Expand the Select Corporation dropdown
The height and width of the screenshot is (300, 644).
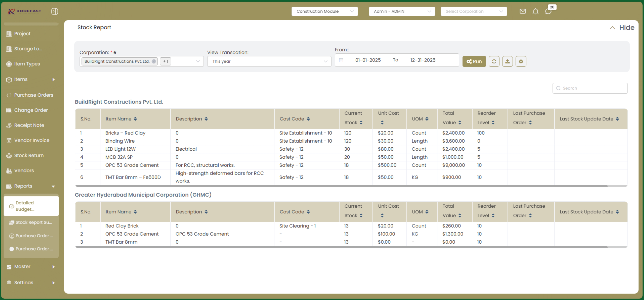coord(474,11)
